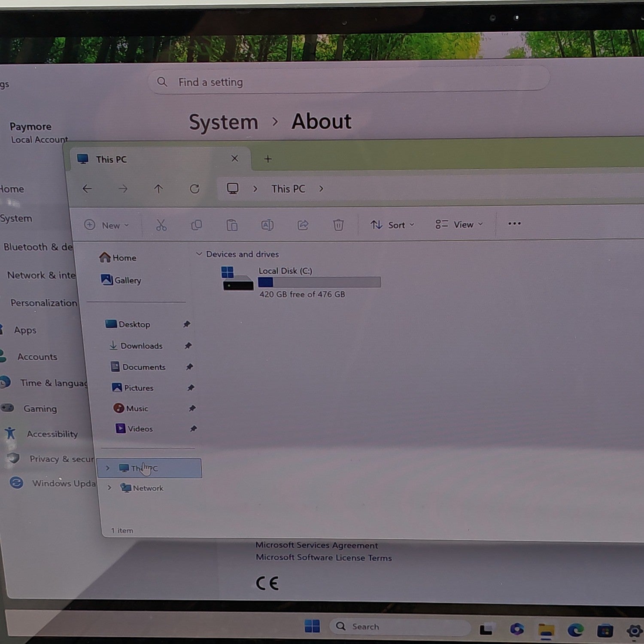Viewport: 644px width, 644px height.
Task: Refresh the This PC view
Action: click(194, 189)
